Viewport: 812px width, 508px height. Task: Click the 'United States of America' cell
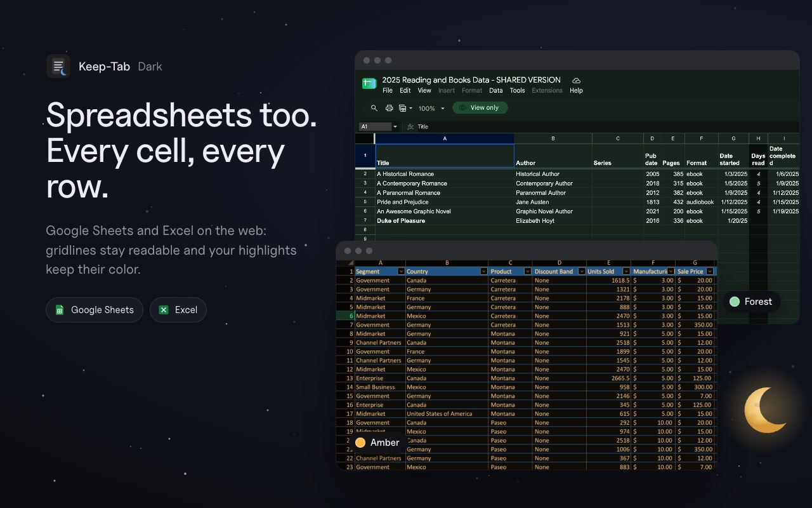tap(447, 413)
